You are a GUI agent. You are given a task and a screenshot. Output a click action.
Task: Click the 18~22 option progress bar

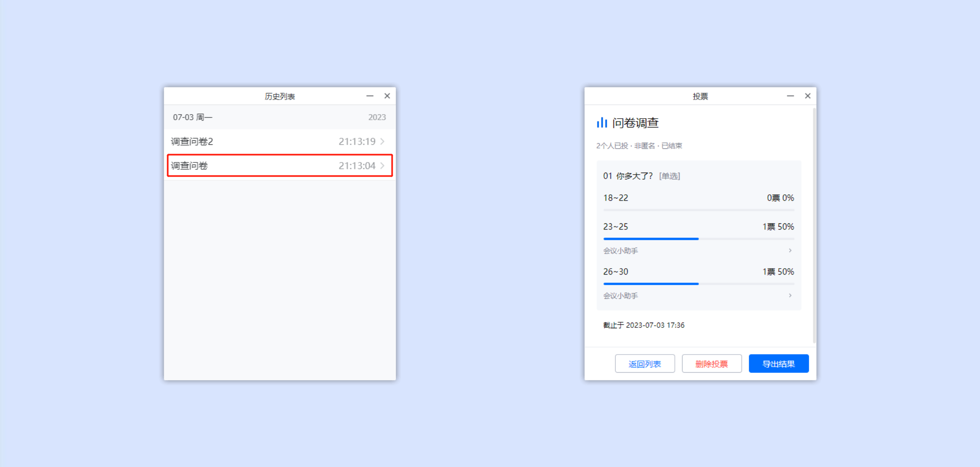point(699,210)
